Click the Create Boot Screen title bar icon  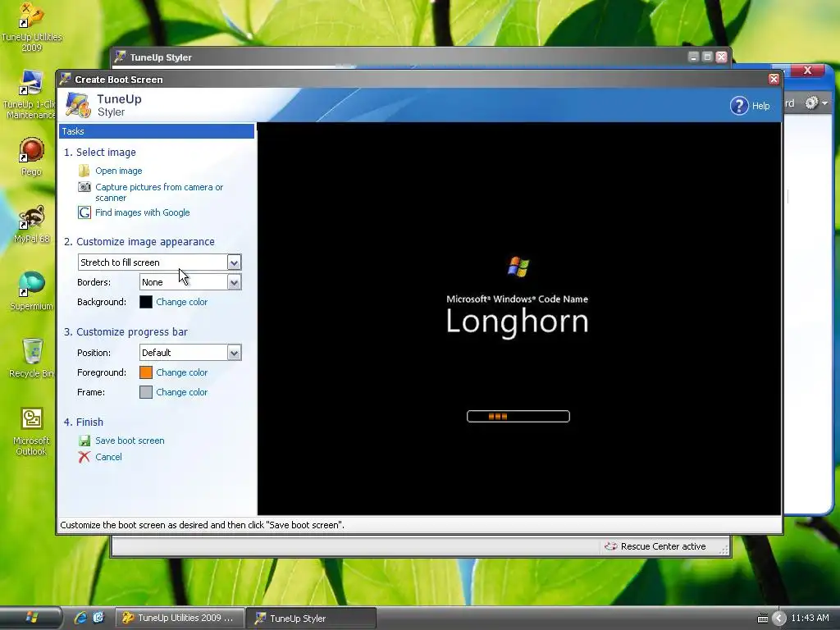(66, 80)
